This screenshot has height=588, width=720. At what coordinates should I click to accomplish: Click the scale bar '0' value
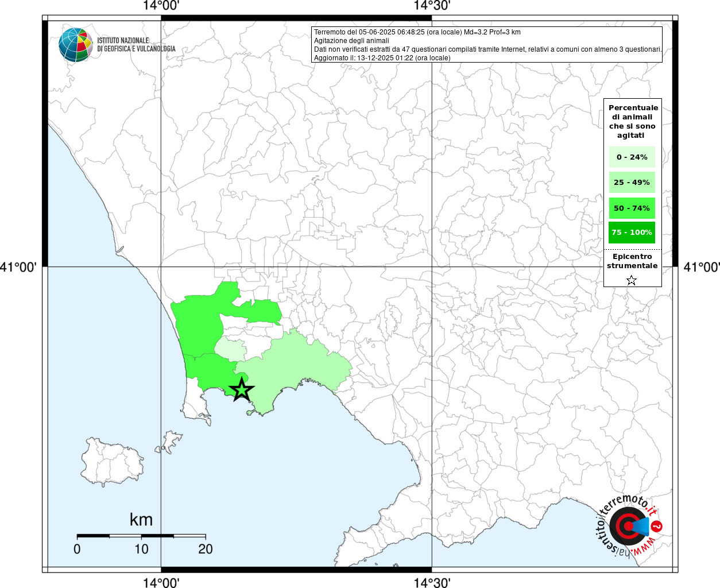tap(77, 549)
